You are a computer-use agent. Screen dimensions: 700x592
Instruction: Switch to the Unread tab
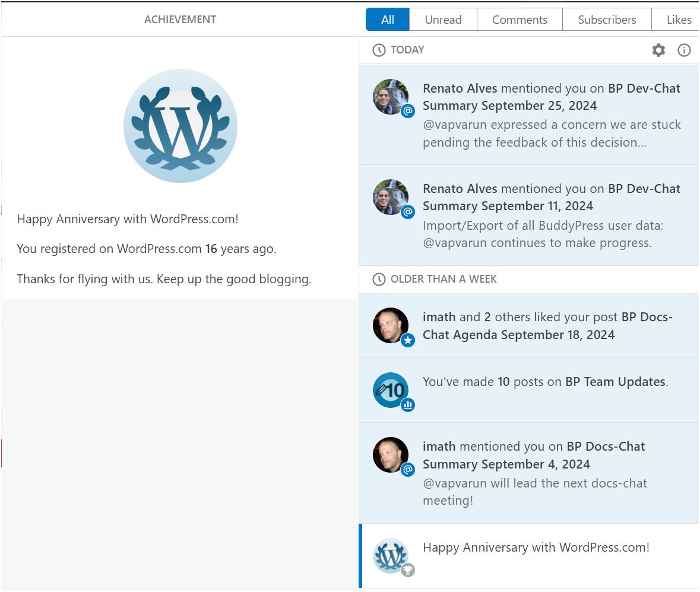(444, 20)
